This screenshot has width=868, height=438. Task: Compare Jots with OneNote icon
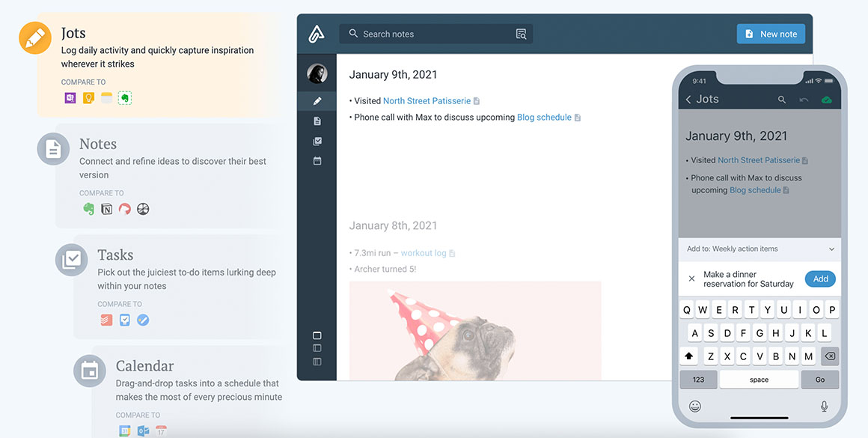[x=70, y=98]
